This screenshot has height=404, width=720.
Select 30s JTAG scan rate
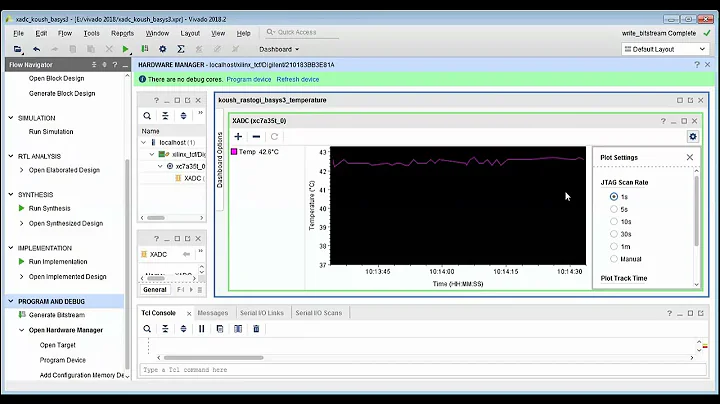point(614,234)
